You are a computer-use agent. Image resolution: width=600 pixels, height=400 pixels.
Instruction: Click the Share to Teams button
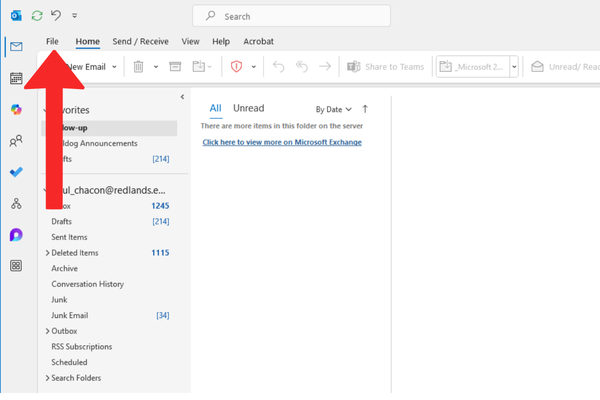[386, 67]
